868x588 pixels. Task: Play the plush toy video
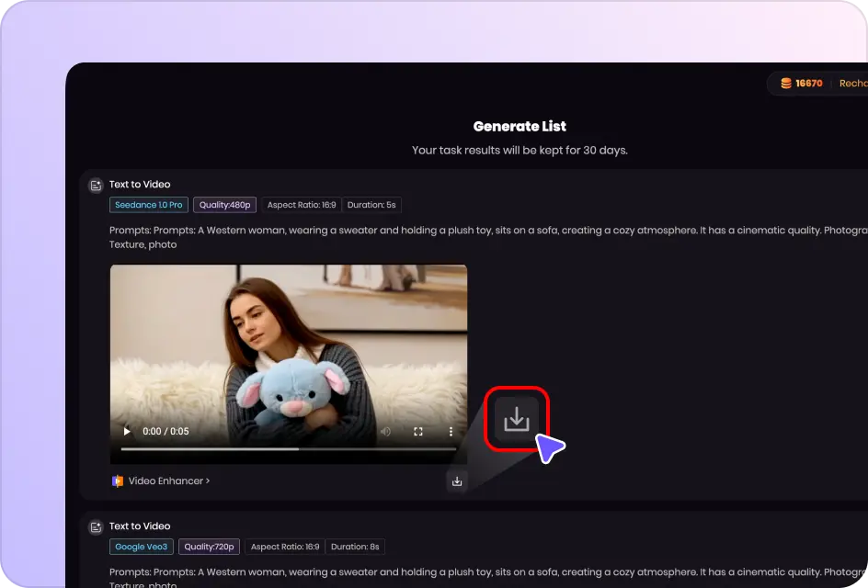point(127,431)
